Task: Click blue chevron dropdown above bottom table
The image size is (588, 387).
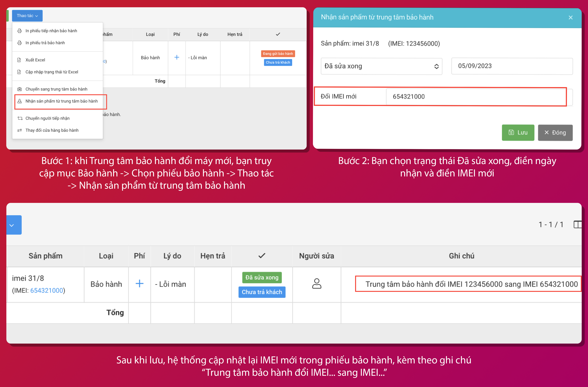Action: click(x=12, y=225)
